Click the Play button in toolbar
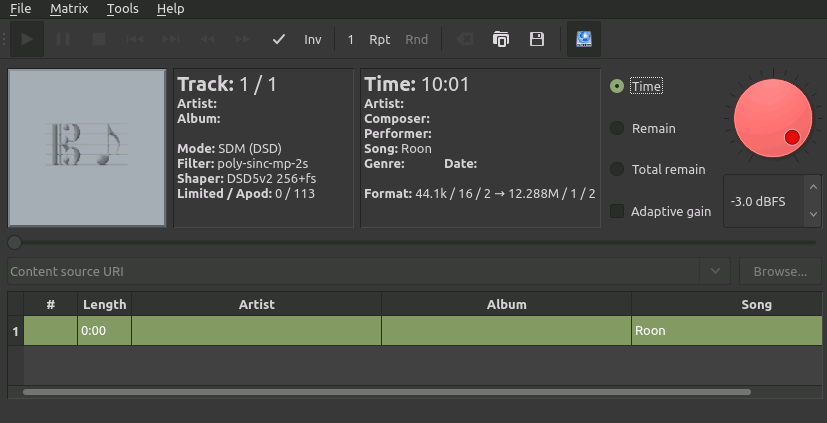Image resolution: width=827 pixels, height=423 pixels. (27, 39)
